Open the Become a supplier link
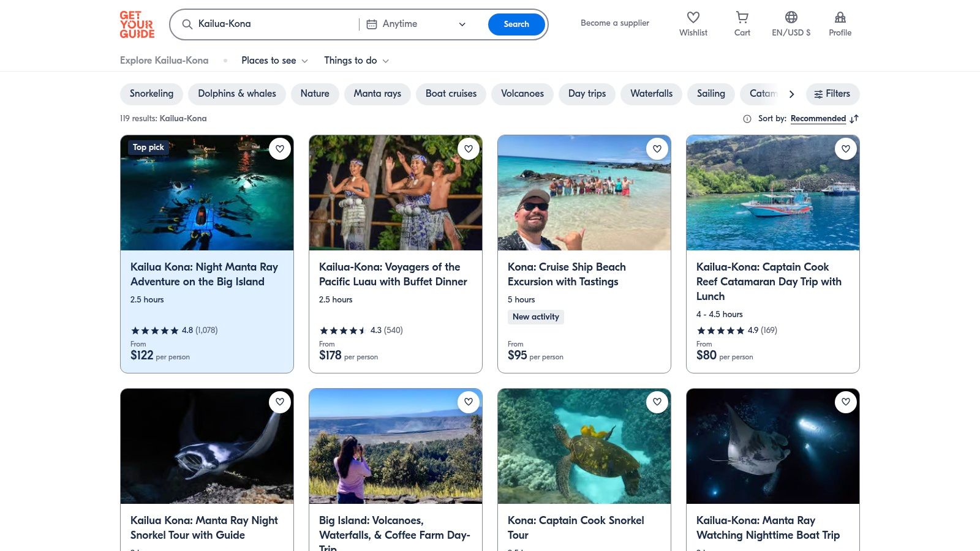This screenshot has width=980, height=551. coord(614,23)
